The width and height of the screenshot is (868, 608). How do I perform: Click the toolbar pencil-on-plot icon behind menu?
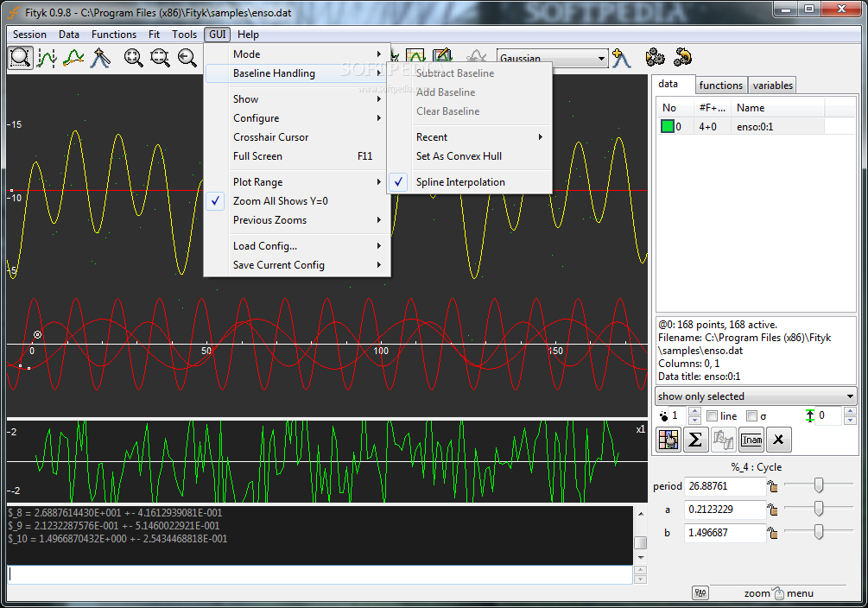pos(442,55)
